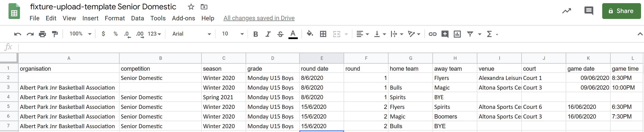Open the zoom 100% dropdown
644x132 pixels.
click(x=80, y=34)
